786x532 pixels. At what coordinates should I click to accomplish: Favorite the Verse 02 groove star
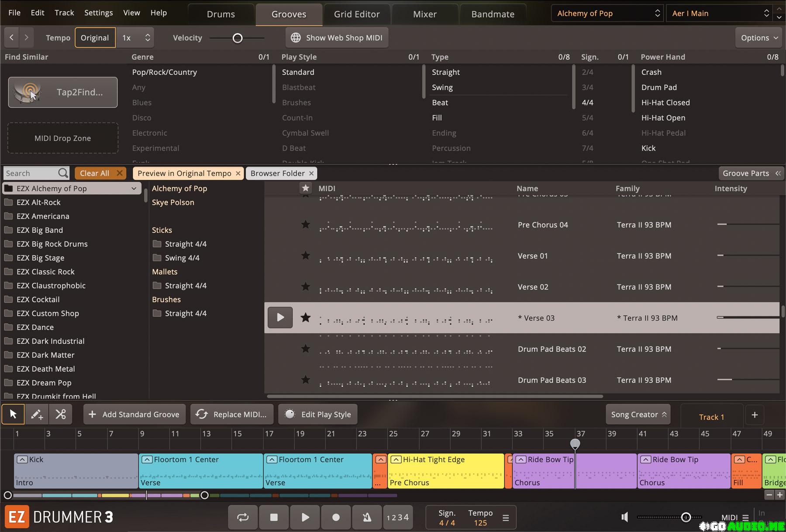pyautogui.click(x=306, y=287)
